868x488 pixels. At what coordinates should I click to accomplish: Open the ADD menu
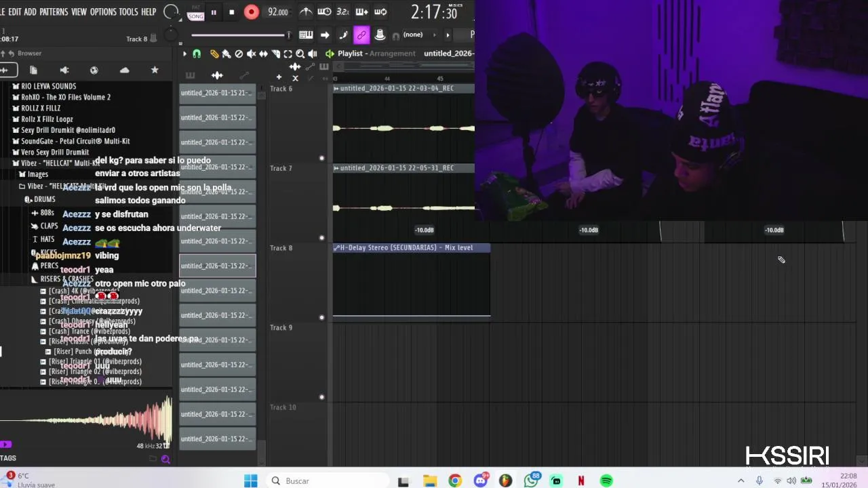coord(31,12)
